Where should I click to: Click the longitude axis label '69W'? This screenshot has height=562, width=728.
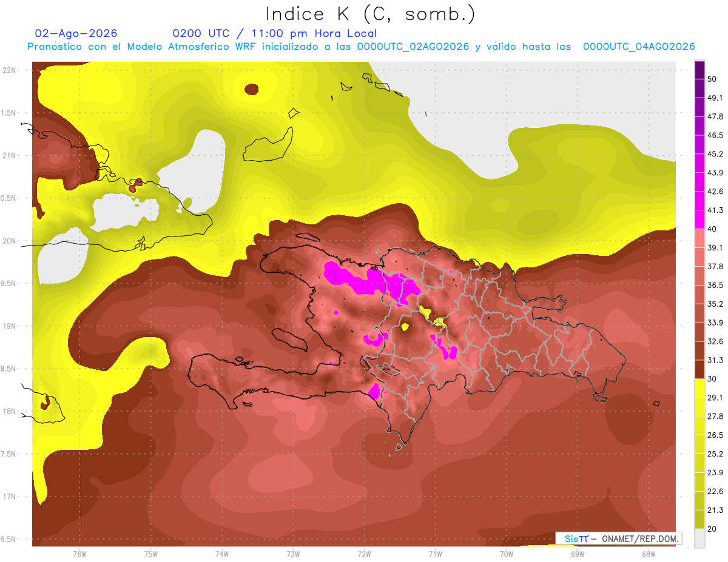[x=578, y=554]
